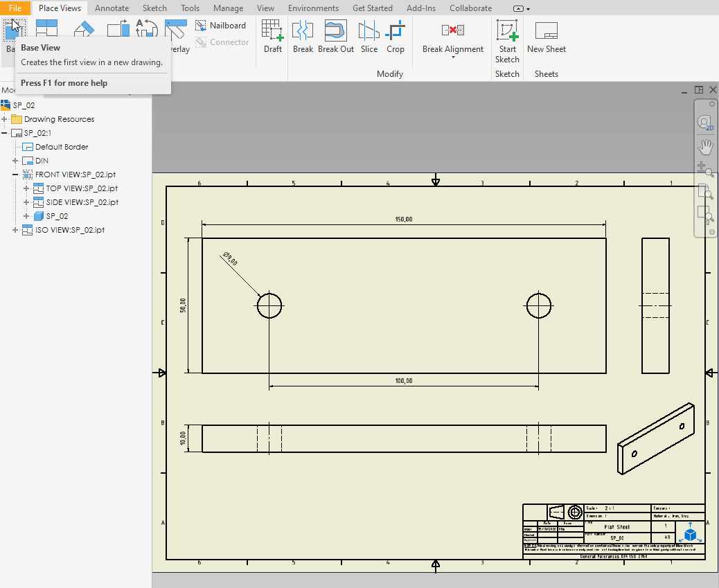
Task: Click the Zoom tool in navigation bar
Action: [704, 170]
